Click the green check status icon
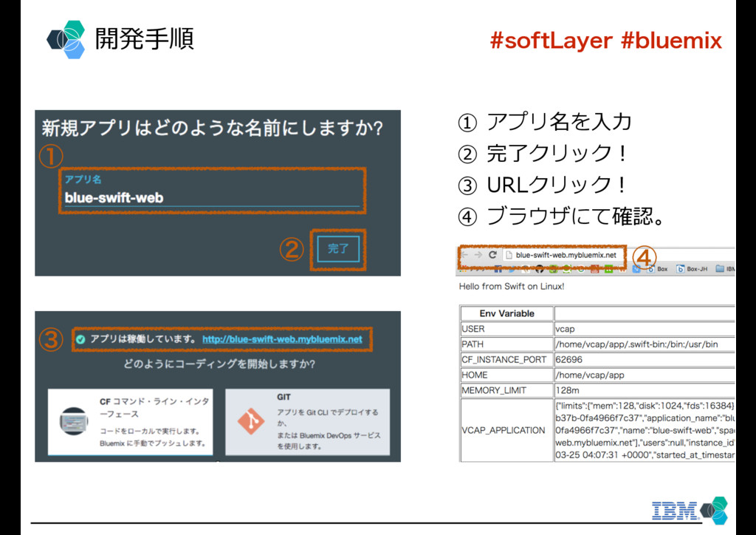756x535 pixels. (x=80, y=340)
